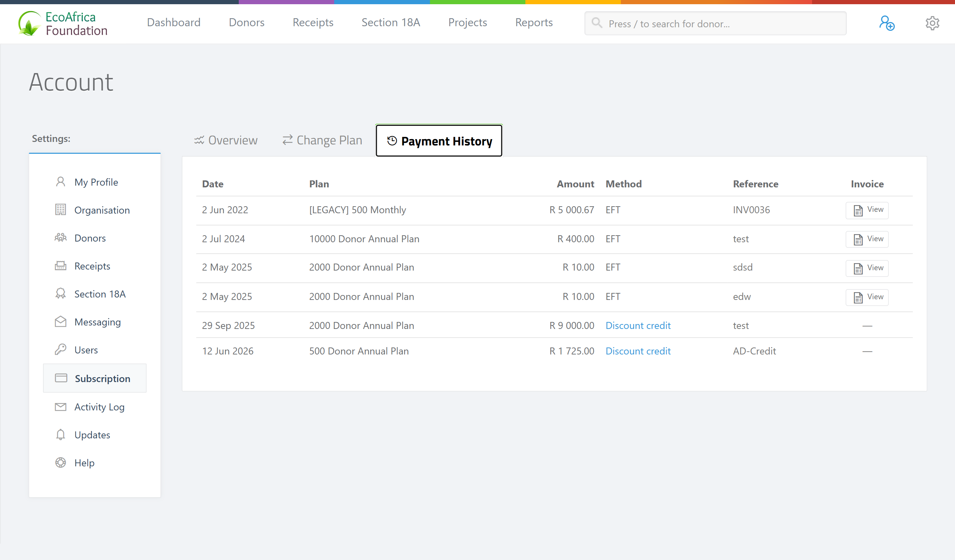The width and height of the screenshot is (955, 560).
Task: Click Discount credit link for AD-Credit row
Action: 638,351
